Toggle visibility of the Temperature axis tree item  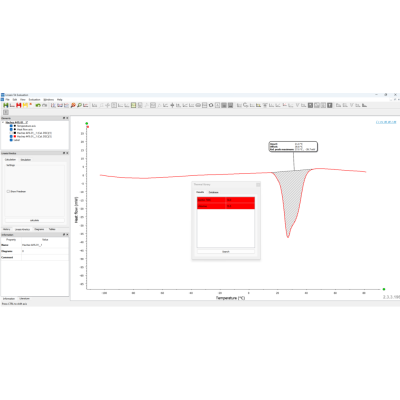11,126
